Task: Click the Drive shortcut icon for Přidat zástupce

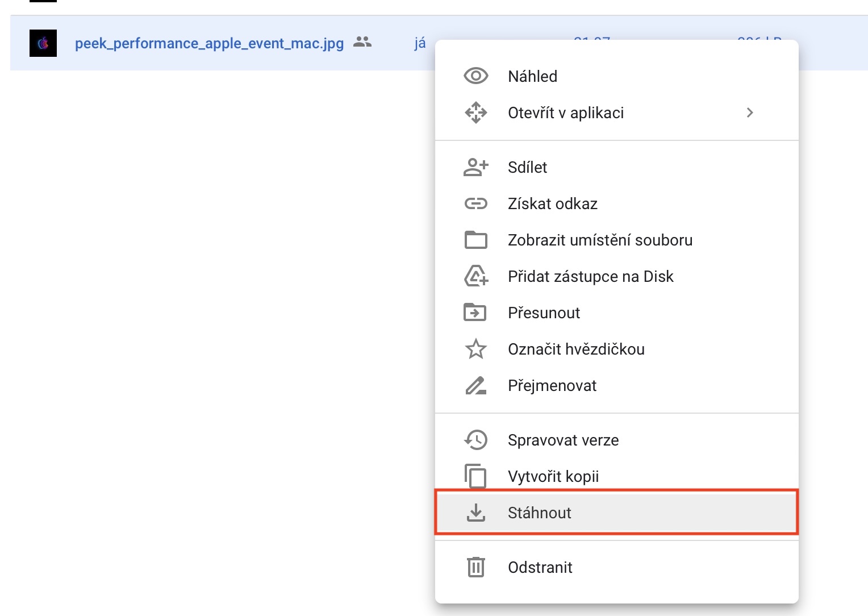Action: click(475, 276)
